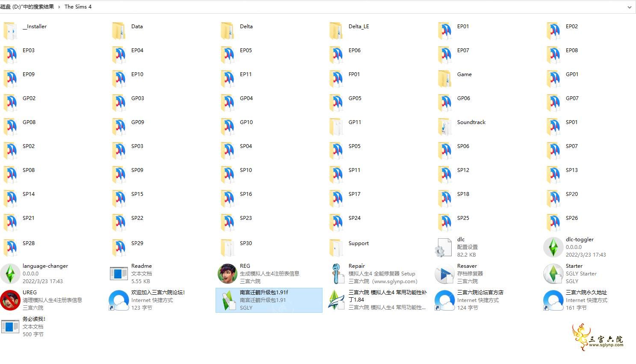Click the SP16 folder label
Image resolution: width=636 pixels, height=364 pixels.
246,194
